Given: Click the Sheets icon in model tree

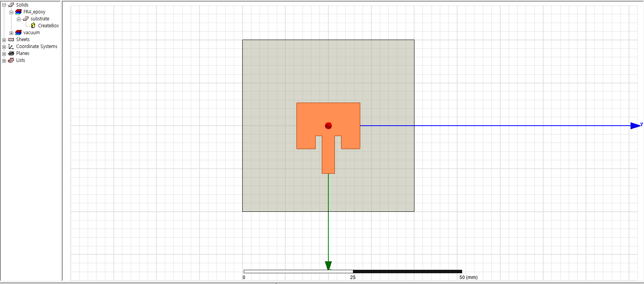Looking at the screenshot, I should pos(11,40).
